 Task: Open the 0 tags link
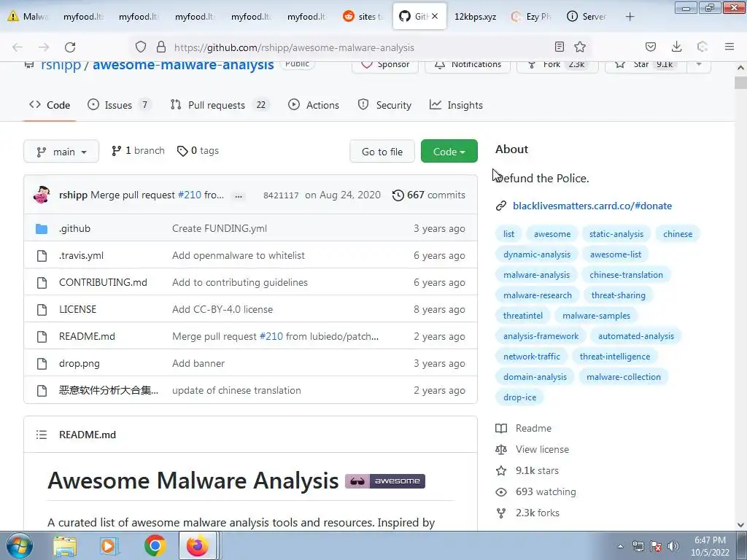pos(198,151)
